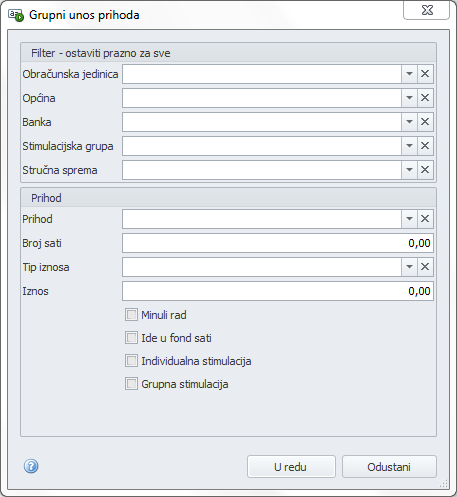Clear the Općina filter with X icon
This screenshot has height=497, width=457.
click(425, 98)
